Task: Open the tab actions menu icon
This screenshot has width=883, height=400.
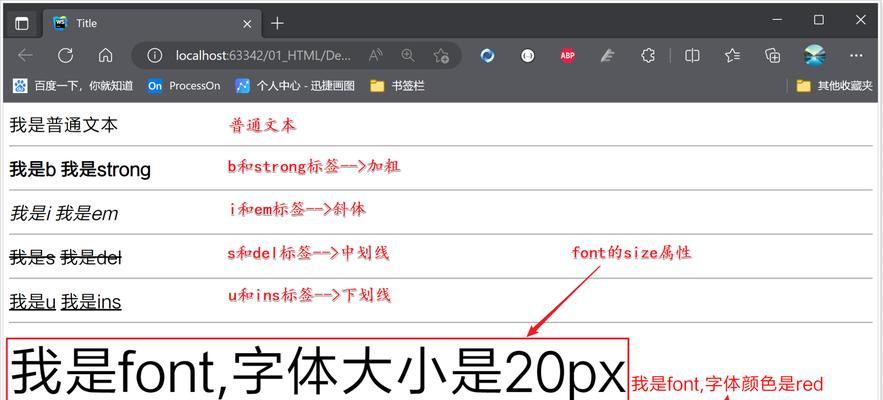Action: [x=21, y=23]
